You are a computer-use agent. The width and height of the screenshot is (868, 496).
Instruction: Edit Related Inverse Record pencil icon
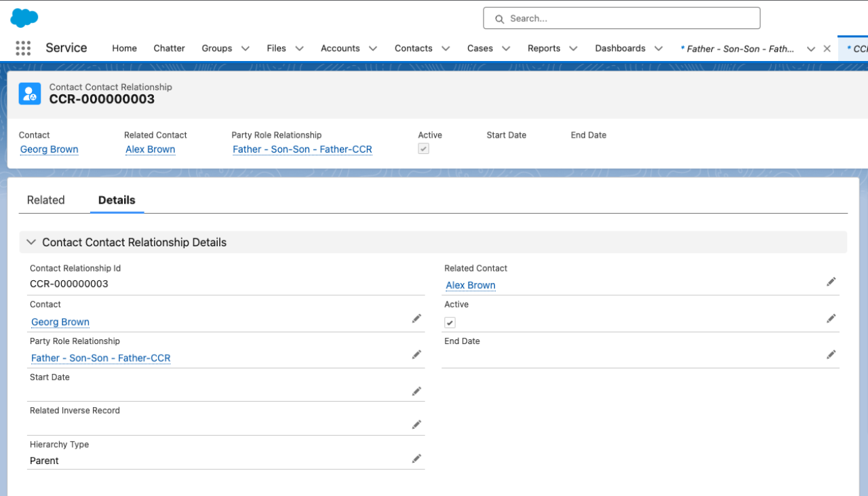416,425
